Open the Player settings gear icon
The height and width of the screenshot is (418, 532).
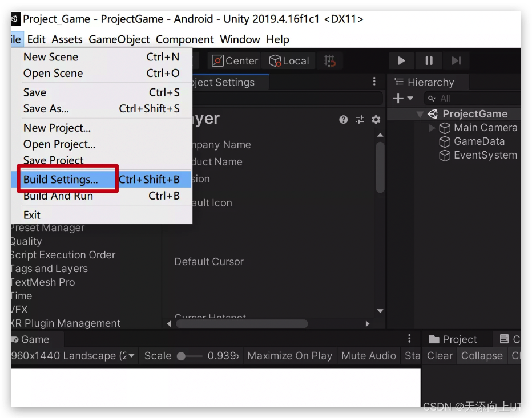[x=376, y=119]
